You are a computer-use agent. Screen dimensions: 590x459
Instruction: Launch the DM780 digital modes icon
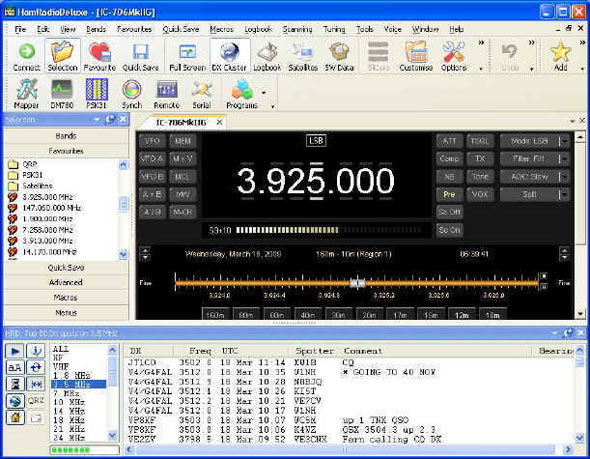[x=62, y=94]
